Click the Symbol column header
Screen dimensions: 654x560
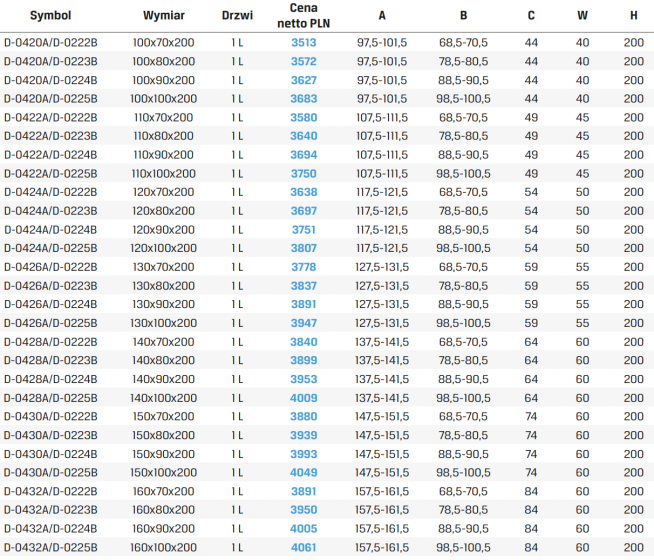pos(50,15)
